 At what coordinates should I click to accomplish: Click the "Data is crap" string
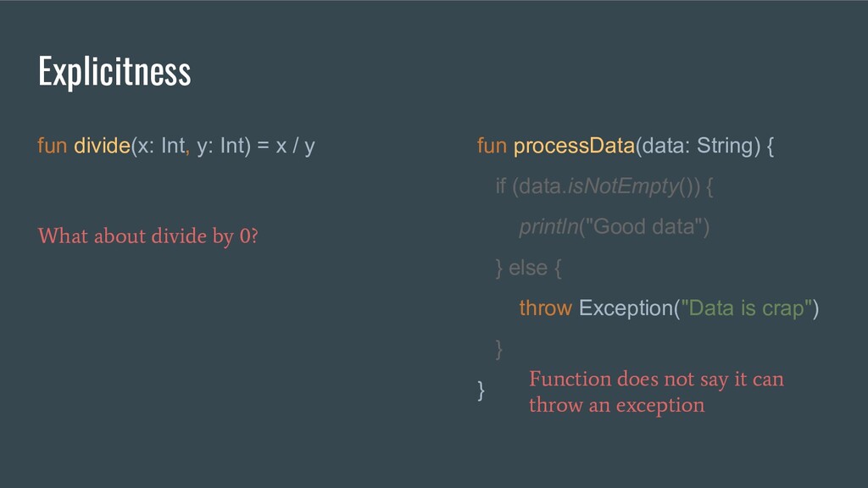746,308
